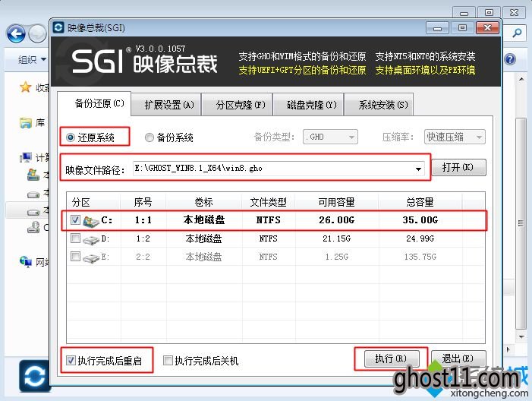Click the 可用容量 column header

(x=336, y=202)
